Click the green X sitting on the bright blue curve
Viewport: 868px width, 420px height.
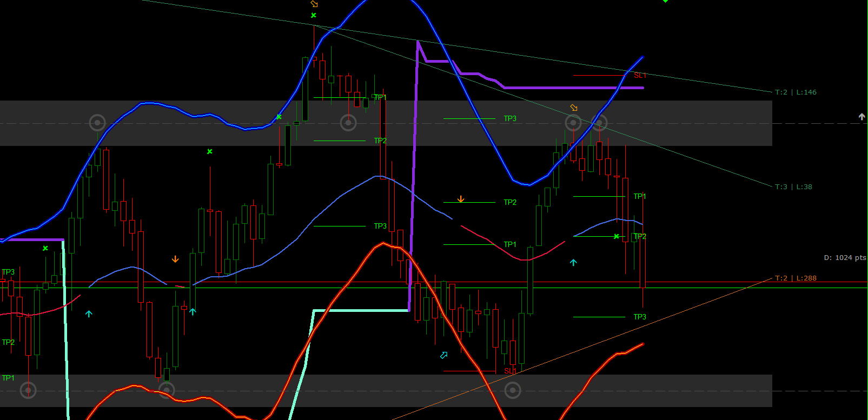pos(279,117)
